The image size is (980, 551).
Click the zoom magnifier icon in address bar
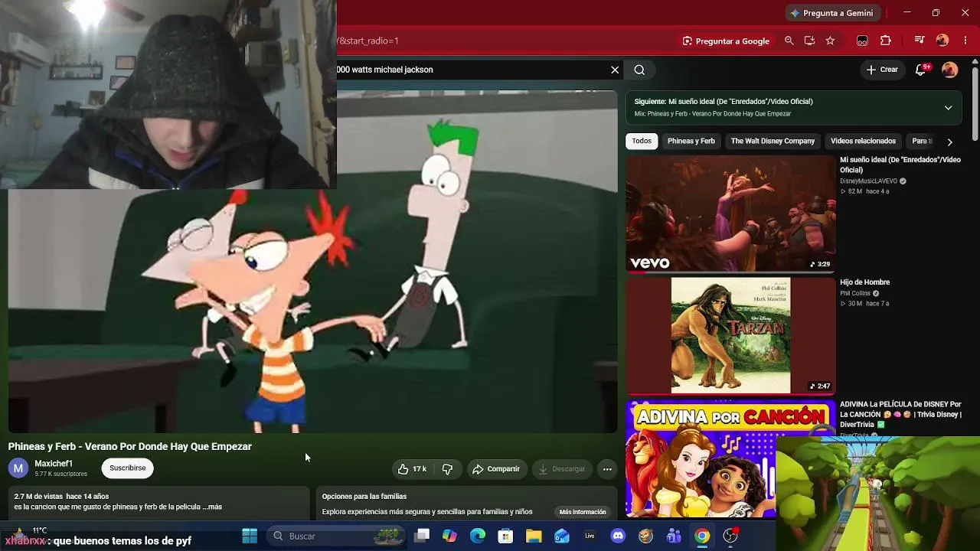pos(789,41)
